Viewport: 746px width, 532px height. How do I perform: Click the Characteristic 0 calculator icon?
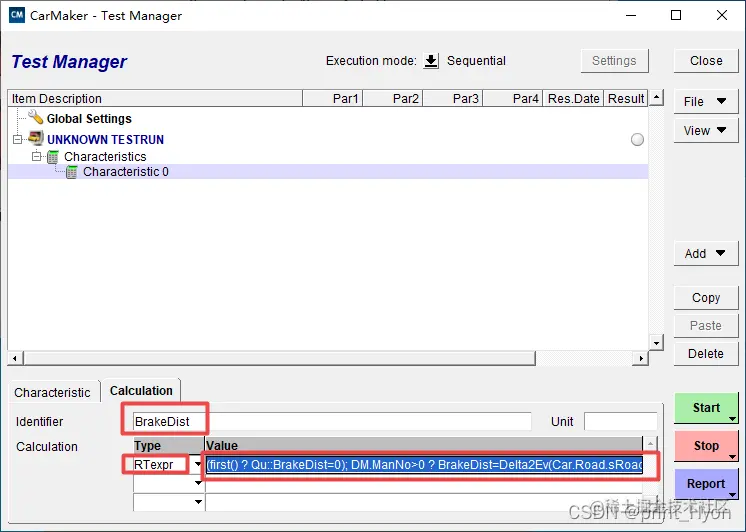(x=71, y=172)
